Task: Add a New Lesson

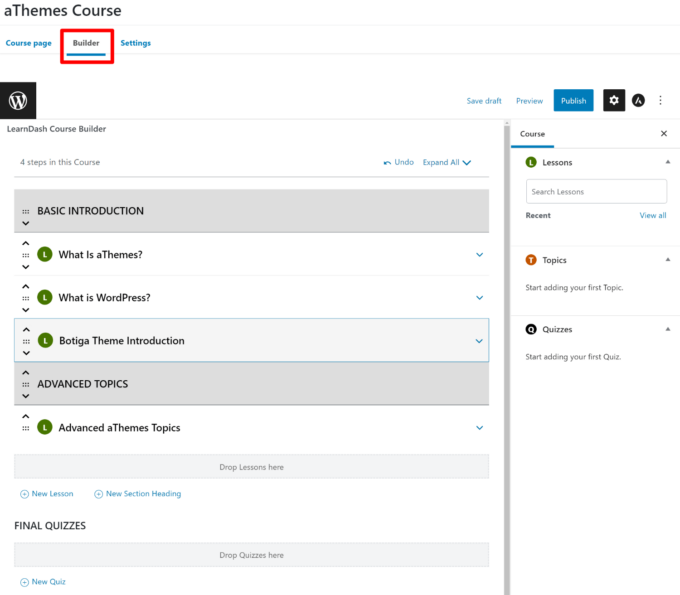Action: pos(47,494)
